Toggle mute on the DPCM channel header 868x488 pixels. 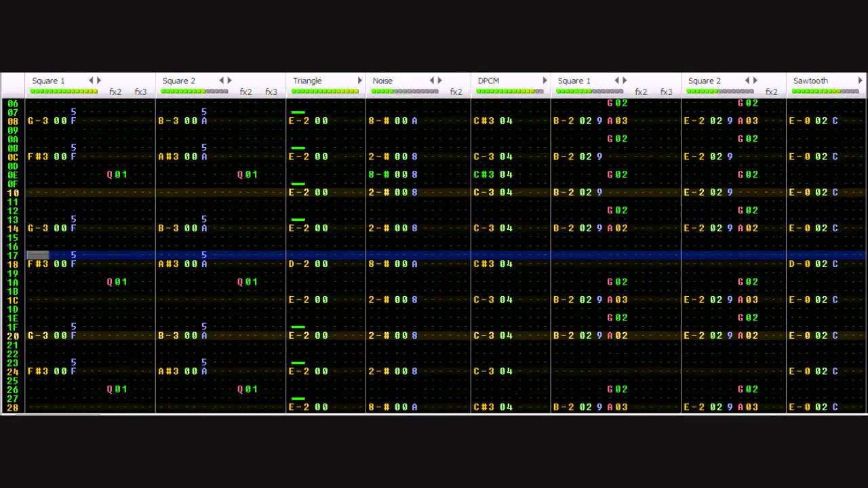(488, 81)
